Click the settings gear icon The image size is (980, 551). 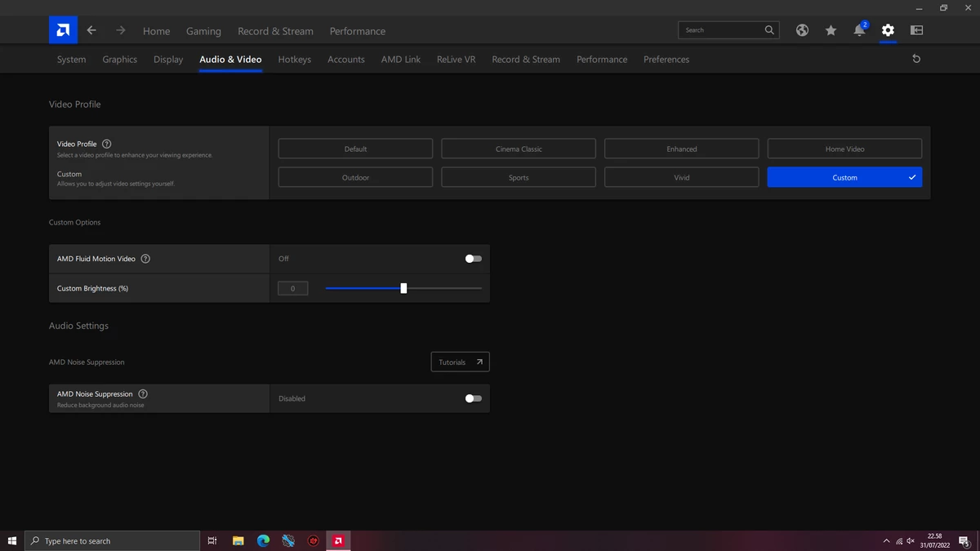point(888,30)
